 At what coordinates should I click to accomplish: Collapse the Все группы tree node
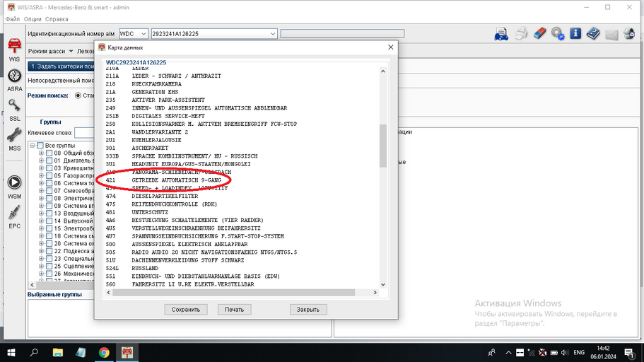click(x=32, y=146)
